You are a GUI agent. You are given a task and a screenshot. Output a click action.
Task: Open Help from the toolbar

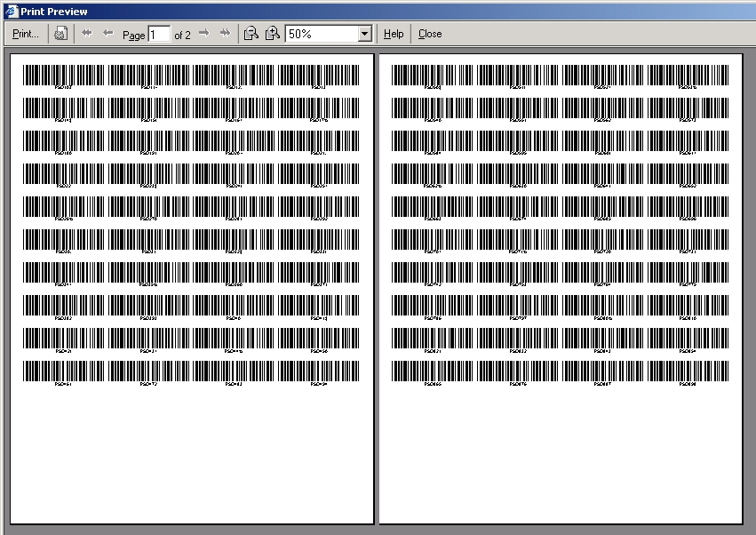coord(394,34)
